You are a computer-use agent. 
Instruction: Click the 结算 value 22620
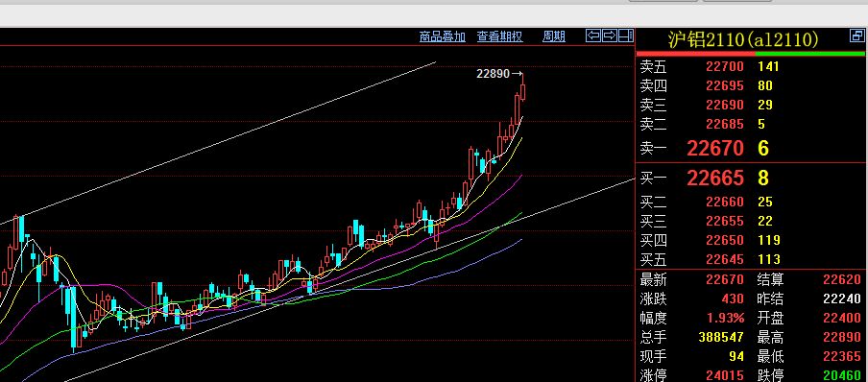pyautogui.click(x=842, y=280)
